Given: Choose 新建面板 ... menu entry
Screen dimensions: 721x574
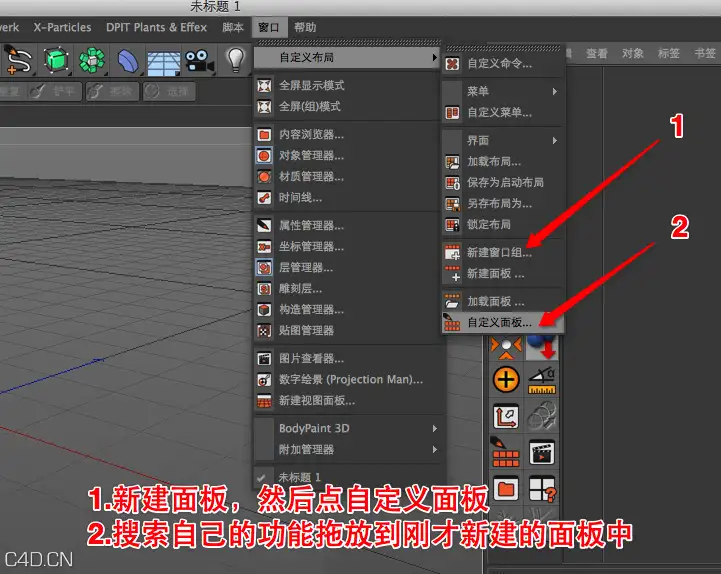Looking at the screenshot, I should click(x=503, y=274).
